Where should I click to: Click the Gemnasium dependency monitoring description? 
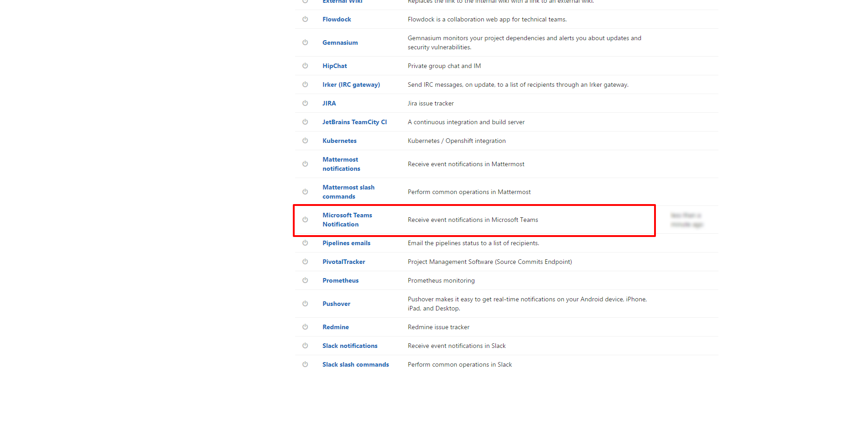click(x=525, y=42)
